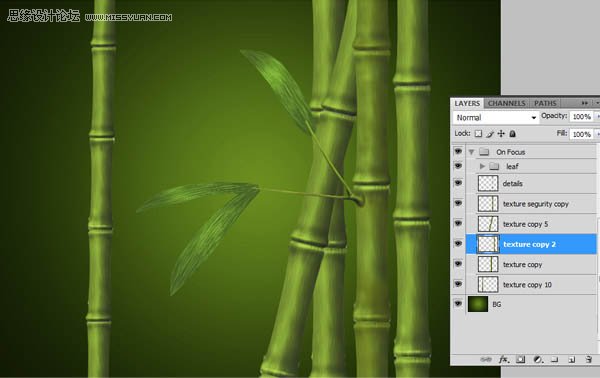This screenshot has height=378, width=600.
Task: Select the 'leaf' group name
Action: [512, 166]
